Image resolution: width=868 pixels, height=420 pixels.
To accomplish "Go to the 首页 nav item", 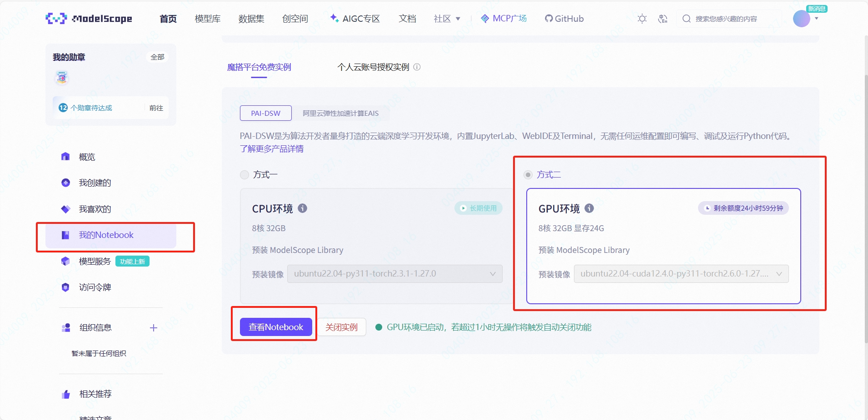I will coord(168,19).
